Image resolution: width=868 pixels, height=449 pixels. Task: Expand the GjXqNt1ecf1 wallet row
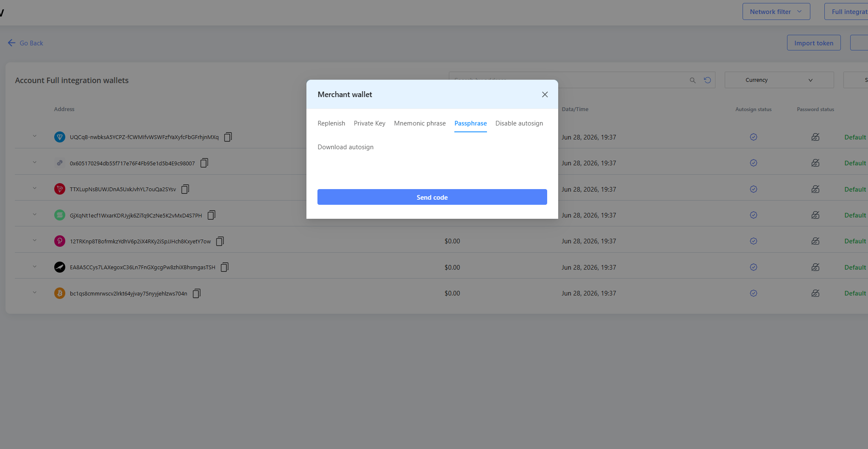click(35, 214)
